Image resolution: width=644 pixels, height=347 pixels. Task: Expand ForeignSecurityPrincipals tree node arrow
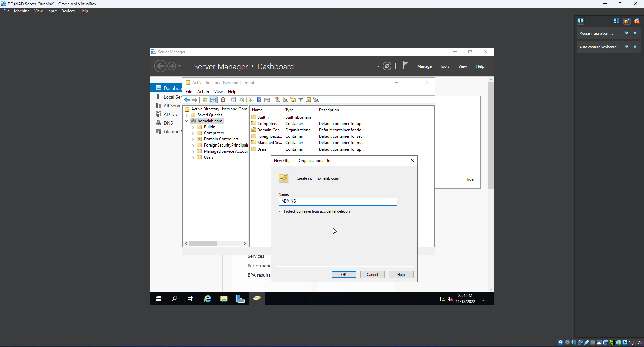point(193,146)
